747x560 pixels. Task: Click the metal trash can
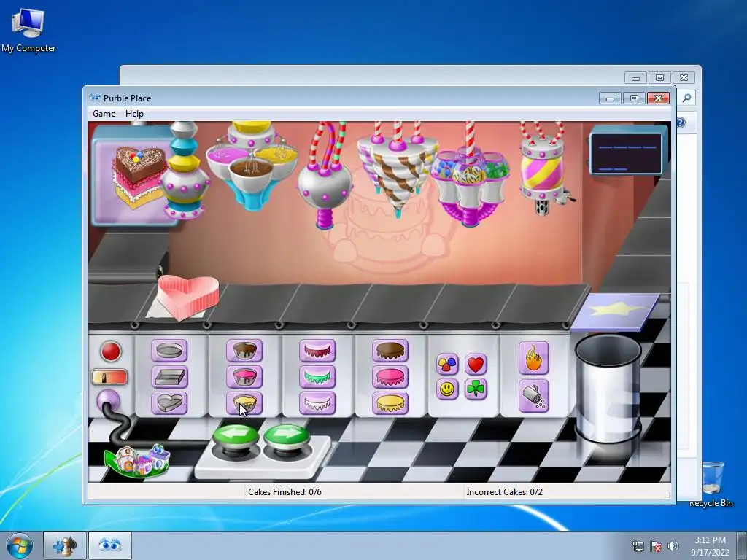pos(608,388)
